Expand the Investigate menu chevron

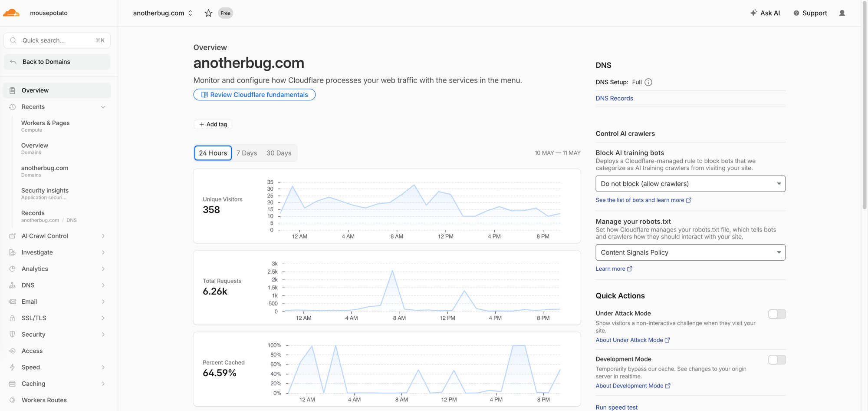click(103, 252)
